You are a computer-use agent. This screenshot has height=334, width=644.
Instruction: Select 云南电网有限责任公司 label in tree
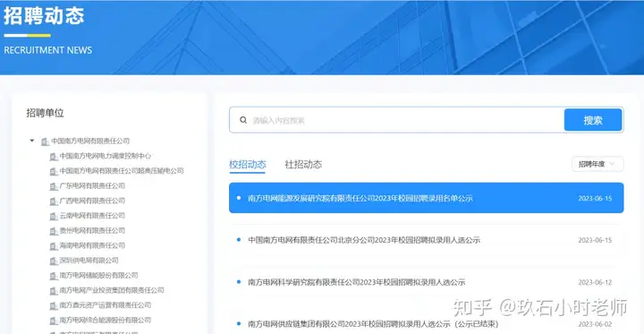92,216
